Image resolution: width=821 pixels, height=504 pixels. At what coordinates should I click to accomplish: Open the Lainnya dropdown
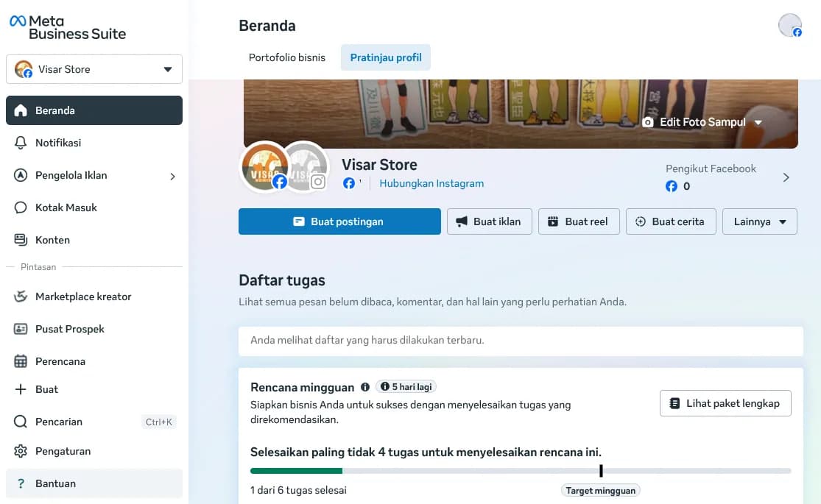click(x=760, y=221)
